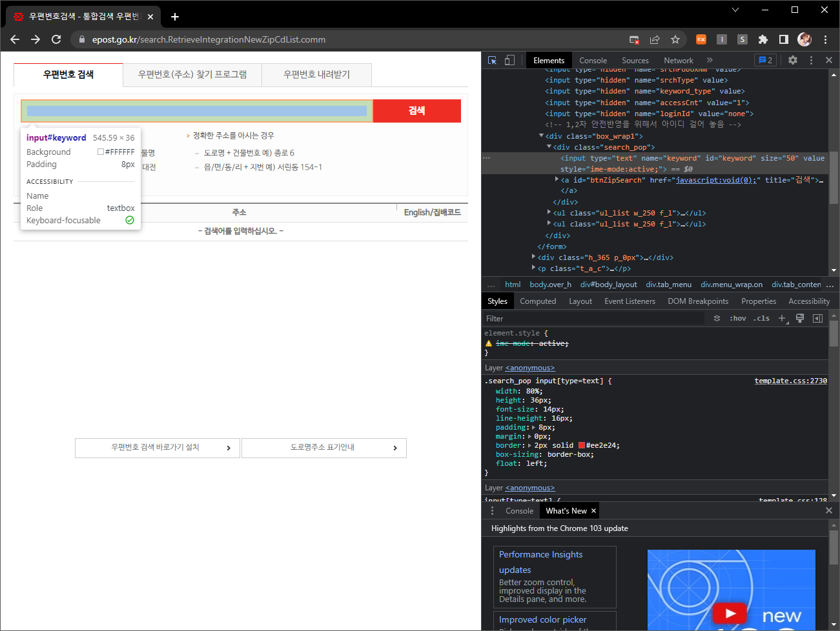Activate the inspect element picker tool
This screenshot has width=840, height=631.
click(x=493, y=60)
